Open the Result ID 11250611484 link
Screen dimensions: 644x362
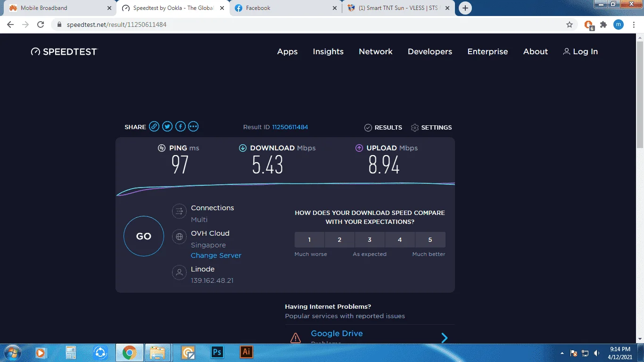point(290,127)
